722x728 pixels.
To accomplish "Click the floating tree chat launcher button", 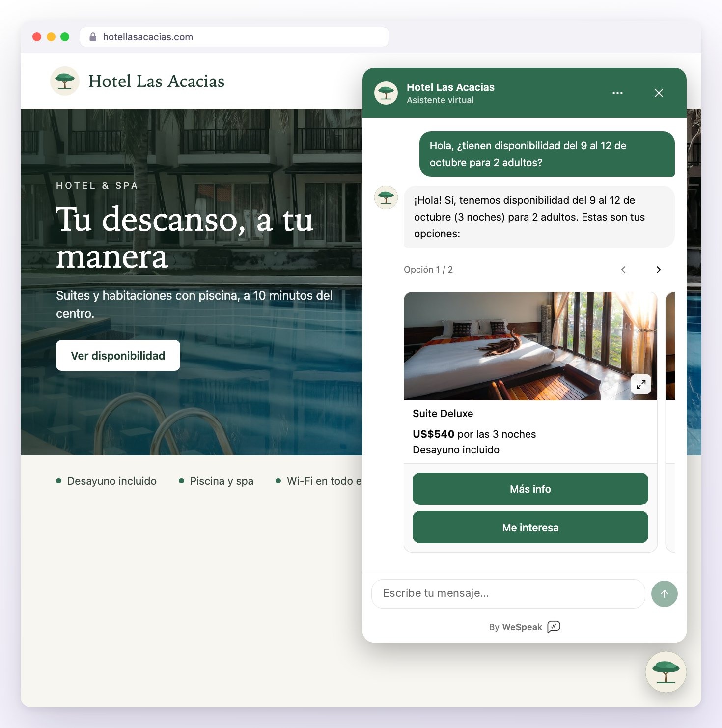I will (x=666, y=672).
